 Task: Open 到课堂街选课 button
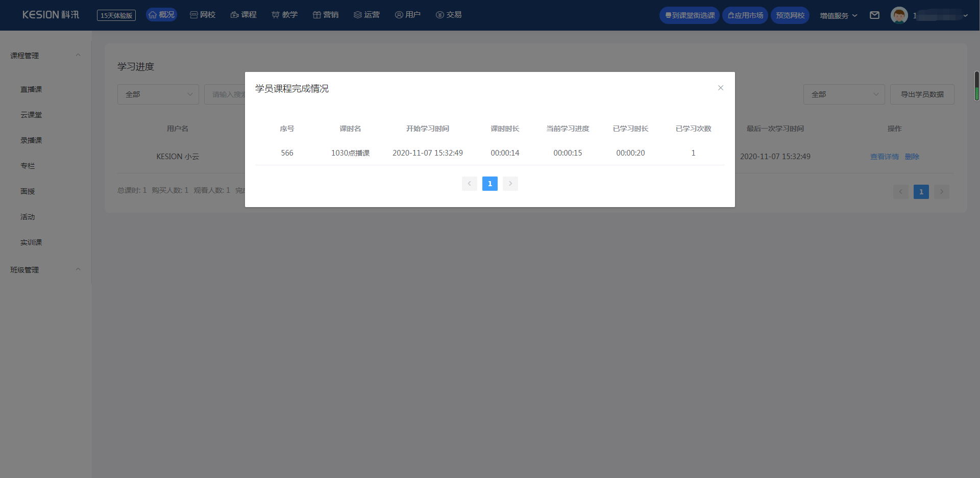click(689, 15)
